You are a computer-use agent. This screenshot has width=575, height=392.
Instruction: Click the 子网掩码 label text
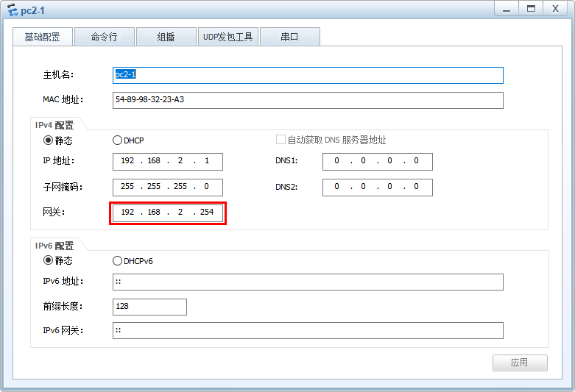click(x=63, y=188)
